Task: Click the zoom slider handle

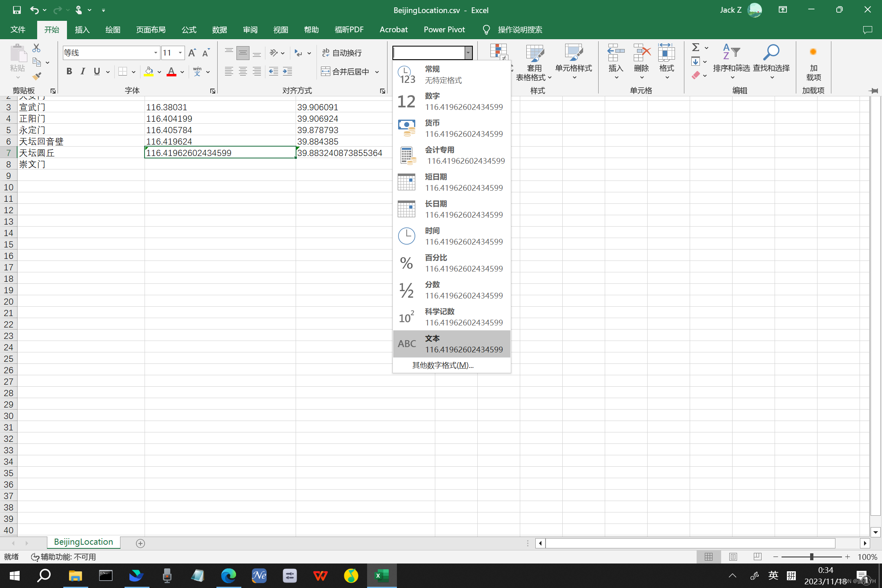Action: click(x=811, y=557)
